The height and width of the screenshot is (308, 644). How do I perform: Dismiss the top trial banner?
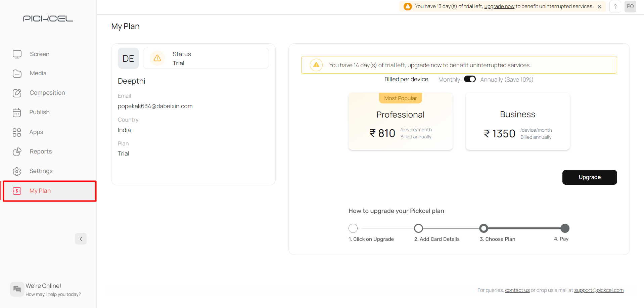[x=599, y=7]
